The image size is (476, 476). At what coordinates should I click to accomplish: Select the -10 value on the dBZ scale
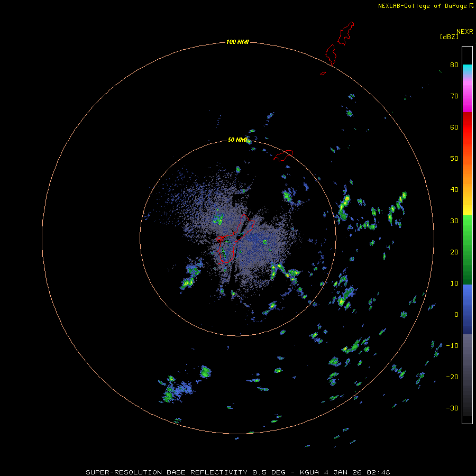click(x=452, y=346)
